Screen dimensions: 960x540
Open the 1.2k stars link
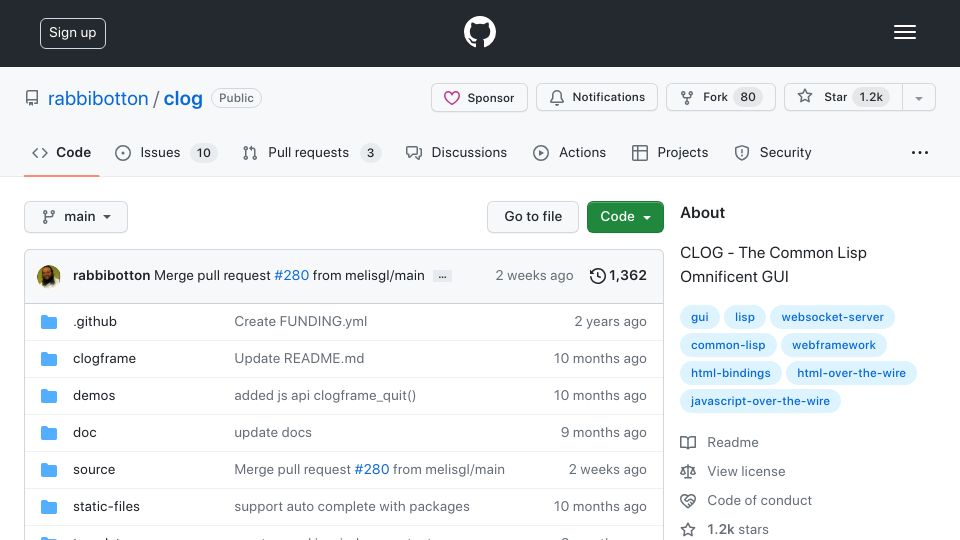tap(738, 529)
